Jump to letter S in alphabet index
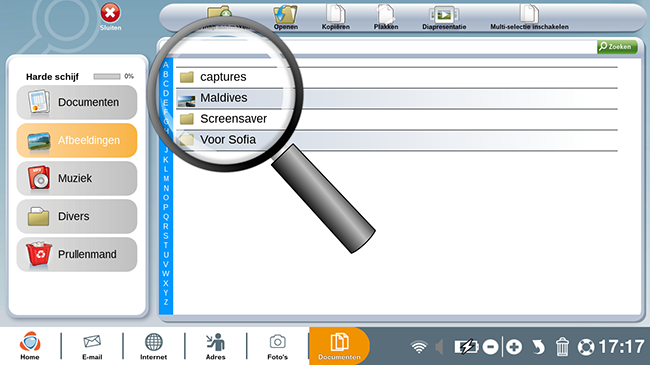 166,236
